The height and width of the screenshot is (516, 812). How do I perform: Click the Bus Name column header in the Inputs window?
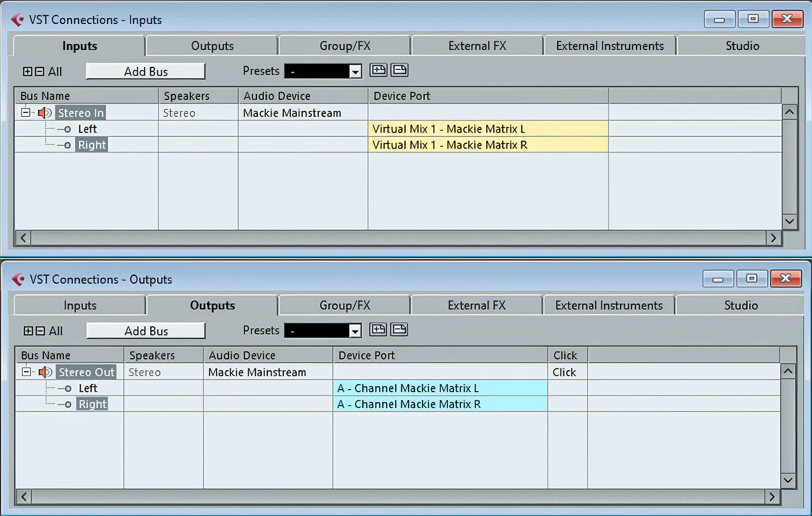tap(87, 96)
